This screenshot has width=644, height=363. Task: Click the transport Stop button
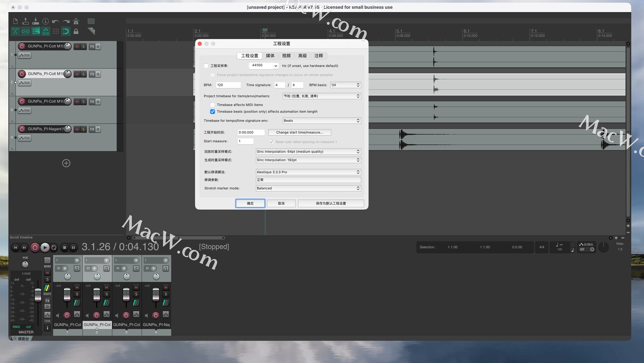tap(65, 248)
